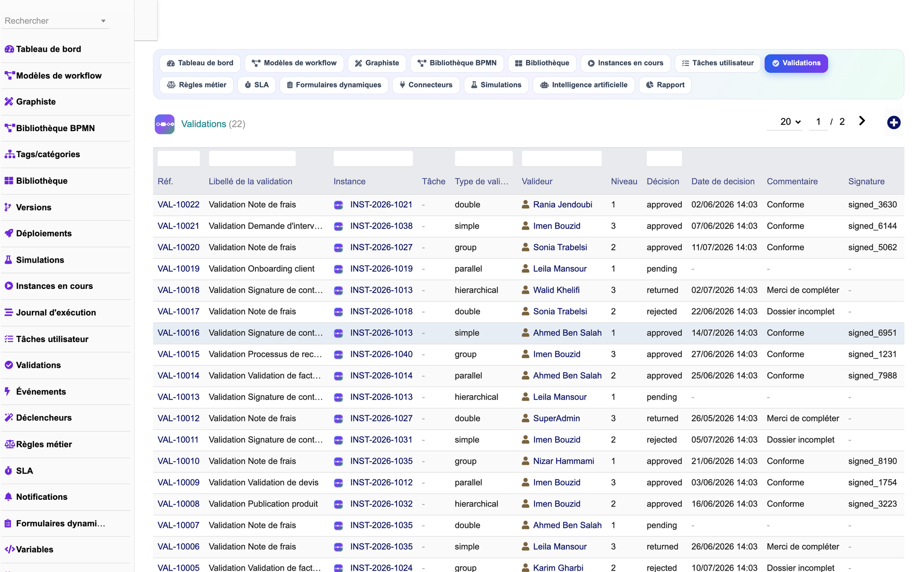Open validator link Walid Khelifi
Viewport: 924px width, 572px height.
(x=556, y=290)
